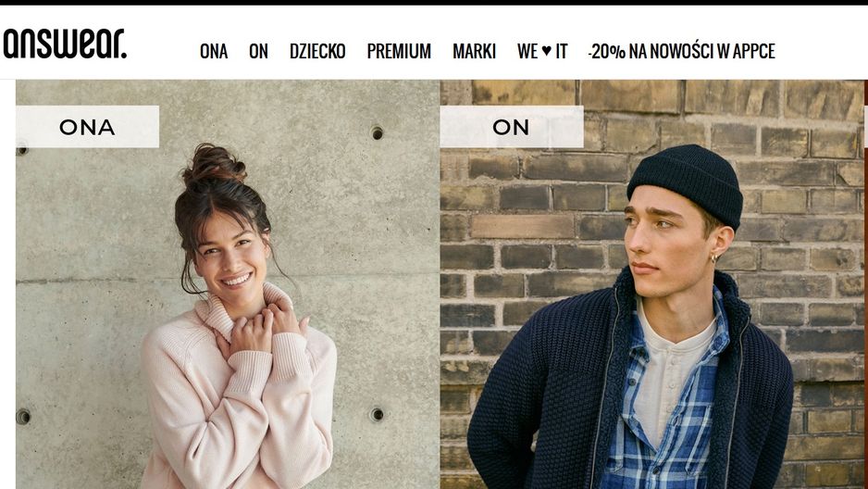Click the partly visible third banner at the right edge
This screenshot has width=868, height=489.
(x=866, y=284)
